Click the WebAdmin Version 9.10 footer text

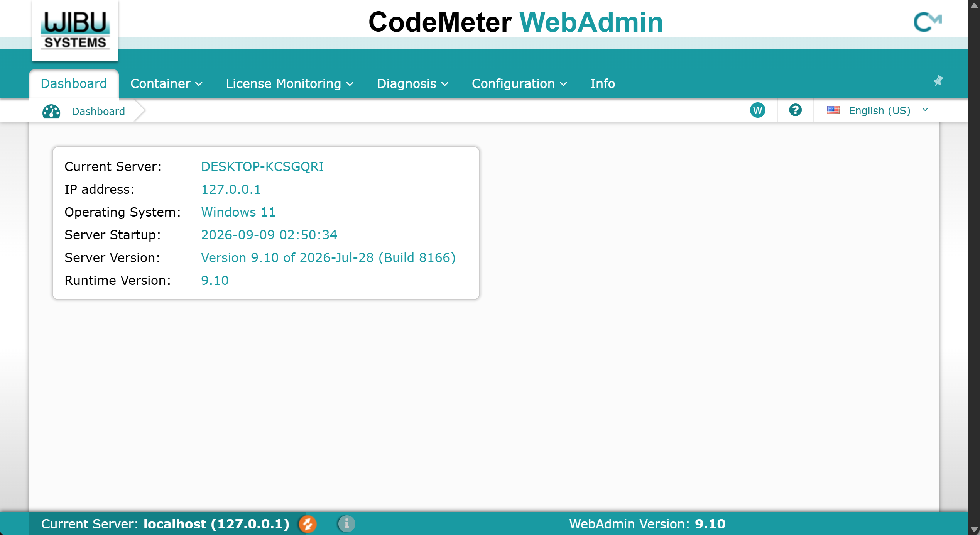(647, 524)
